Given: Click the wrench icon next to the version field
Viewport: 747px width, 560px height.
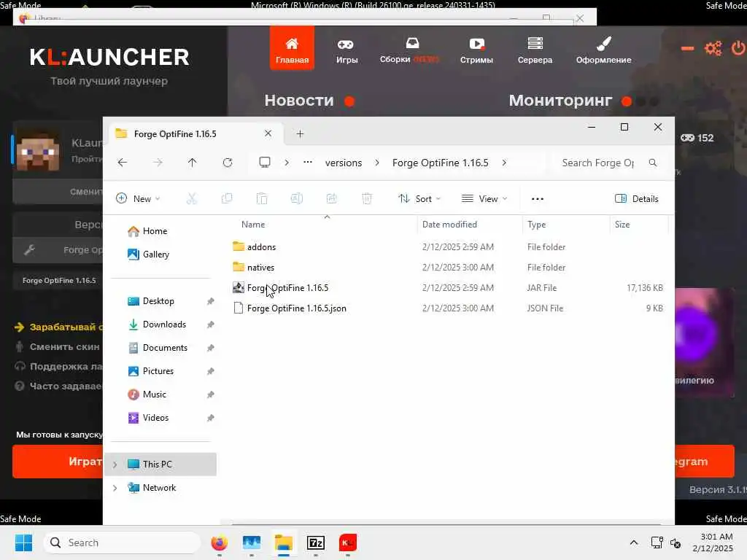Looking at the screenshot, I should coord(29,249).
